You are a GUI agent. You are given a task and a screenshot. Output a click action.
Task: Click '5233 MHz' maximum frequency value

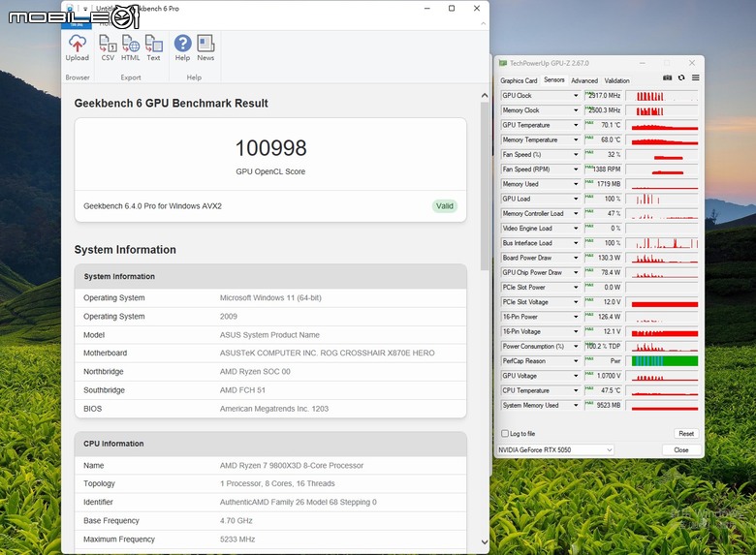point(237,540)
